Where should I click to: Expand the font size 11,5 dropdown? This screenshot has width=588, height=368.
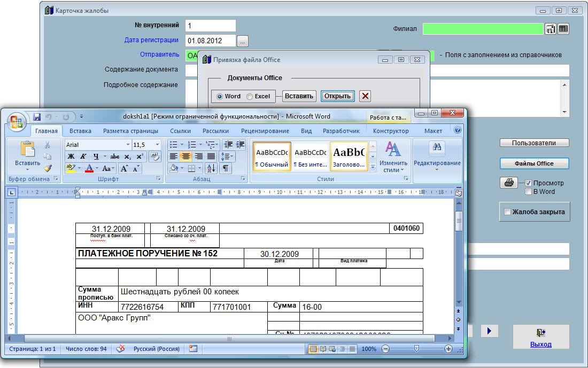pos(157,145)
